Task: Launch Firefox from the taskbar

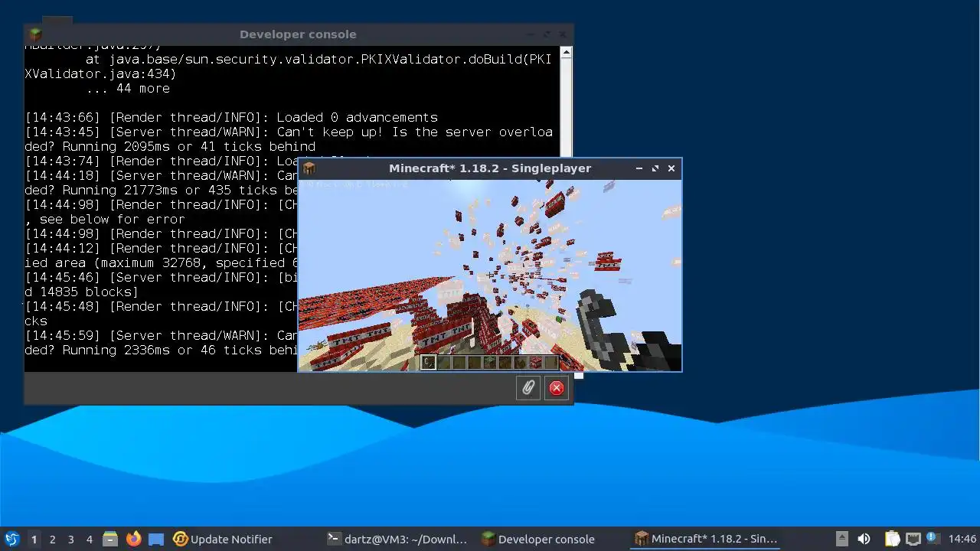Action: (x=134, y=539)
